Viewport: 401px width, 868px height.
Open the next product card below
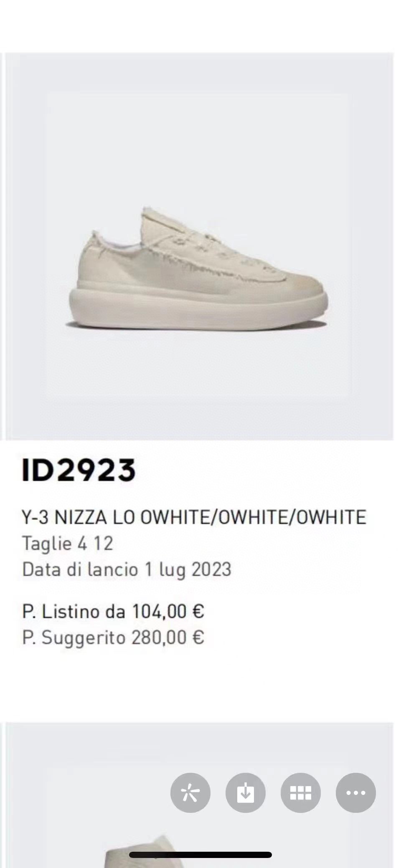click(x=199, y=795)
